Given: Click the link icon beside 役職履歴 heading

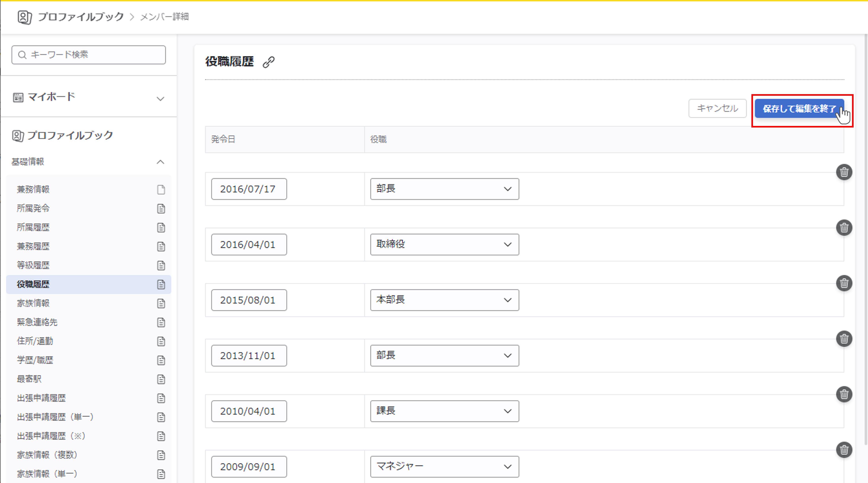Looking at the screenshot, I should 268,62.
